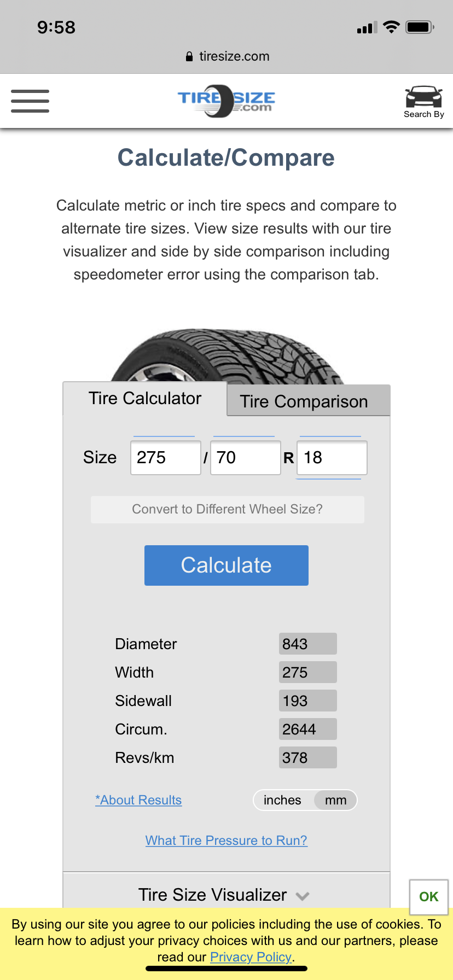Viewport: 453px width, 980px height.
Task: Switch units to inches
Action: click(282, 800)
